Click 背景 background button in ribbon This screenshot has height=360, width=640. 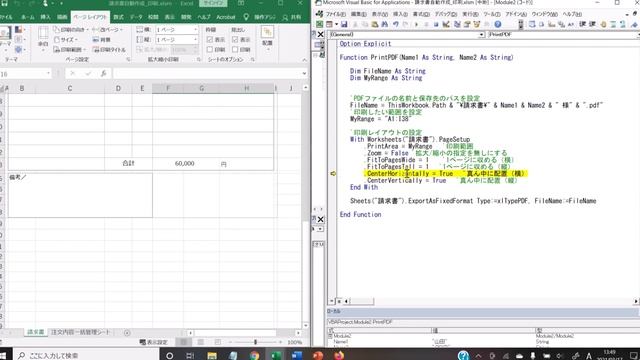click(x=102, y=40)
